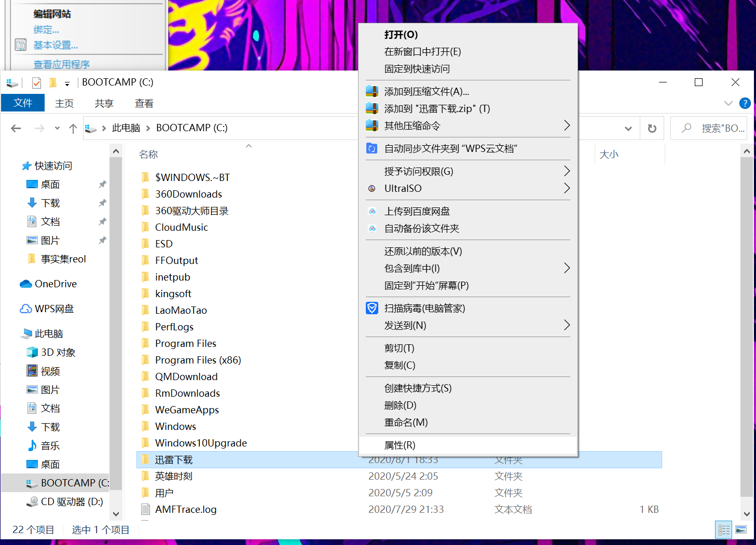The image size is (756, 545).
Task: Click the shield icon beside 扫描病毒(电脑管家)
Action: click(x=372, y=308)
